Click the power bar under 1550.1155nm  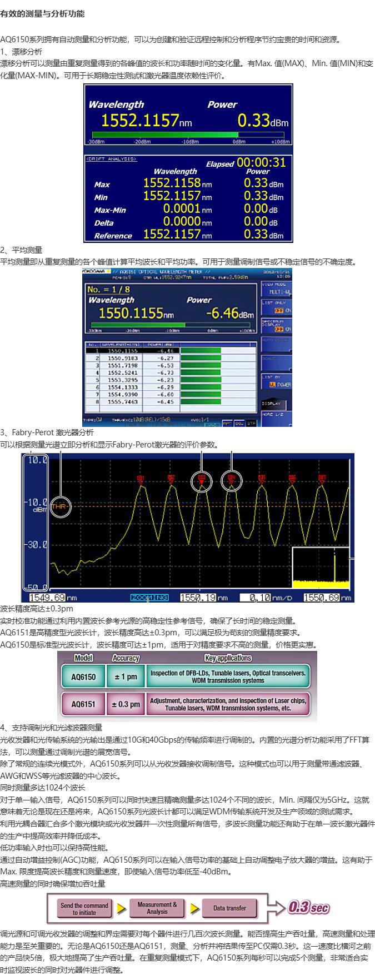(x=171, y=325)
